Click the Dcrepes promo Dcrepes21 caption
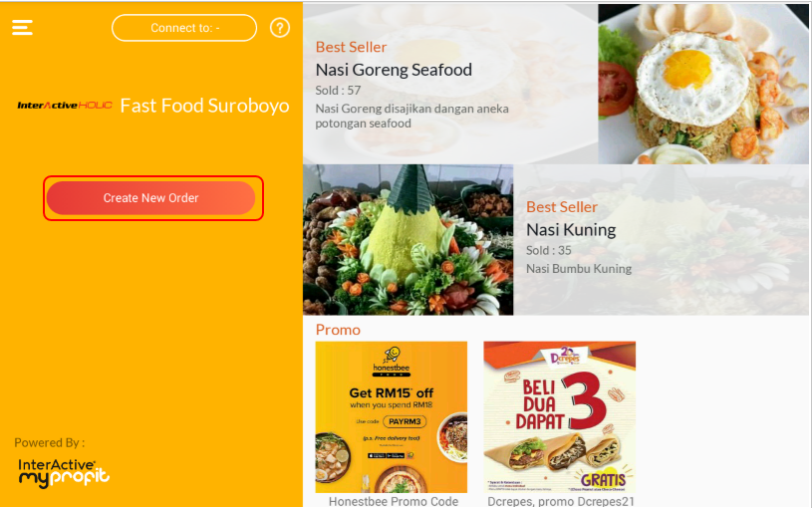The width and height of the screenshot is (812, 508). [x=561, y=501]
